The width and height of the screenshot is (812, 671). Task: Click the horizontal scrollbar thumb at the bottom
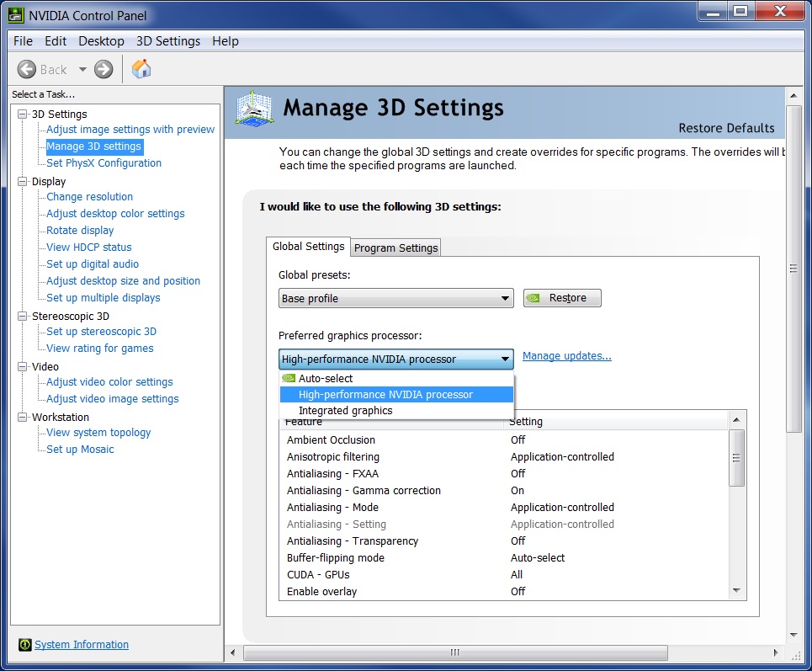coord(455,653)
